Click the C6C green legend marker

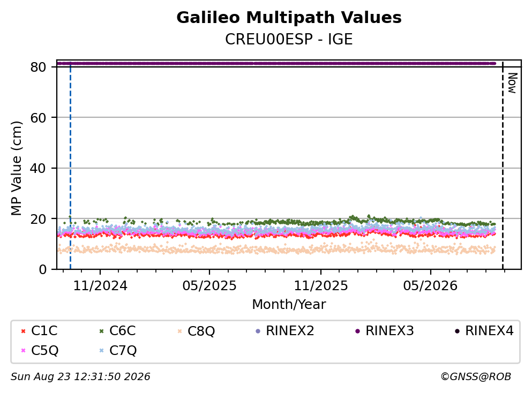pyautogui.click(x=101, y=331)
